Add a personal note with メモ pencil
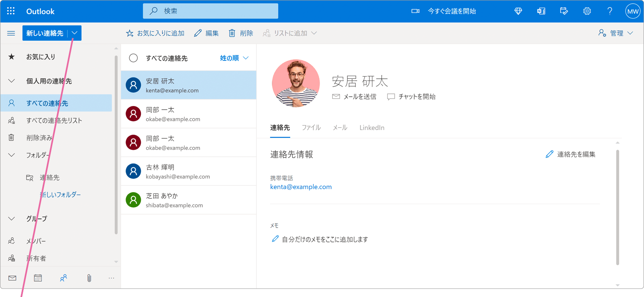 pyautogui.click(x=275, y=239)
